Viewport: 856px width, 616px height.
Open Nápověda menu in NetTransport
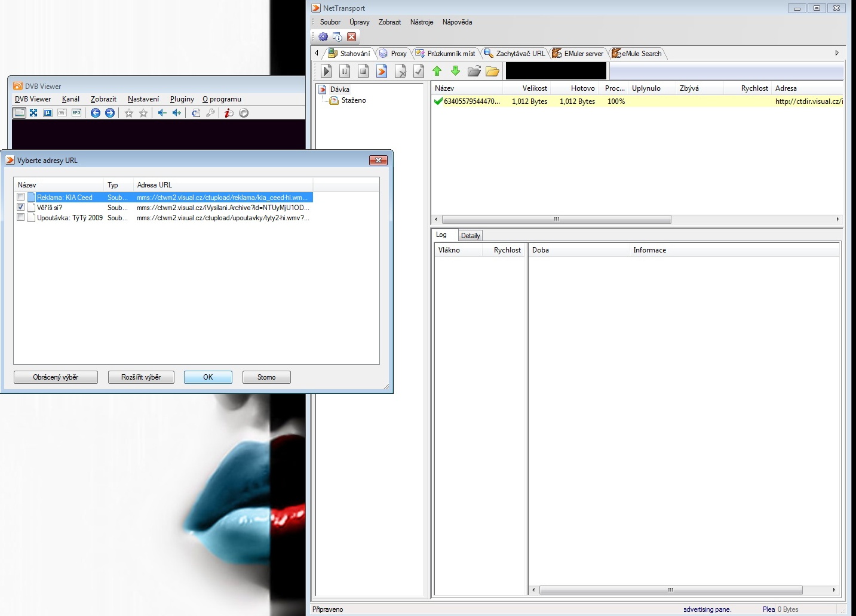click(x=457, y=22)
